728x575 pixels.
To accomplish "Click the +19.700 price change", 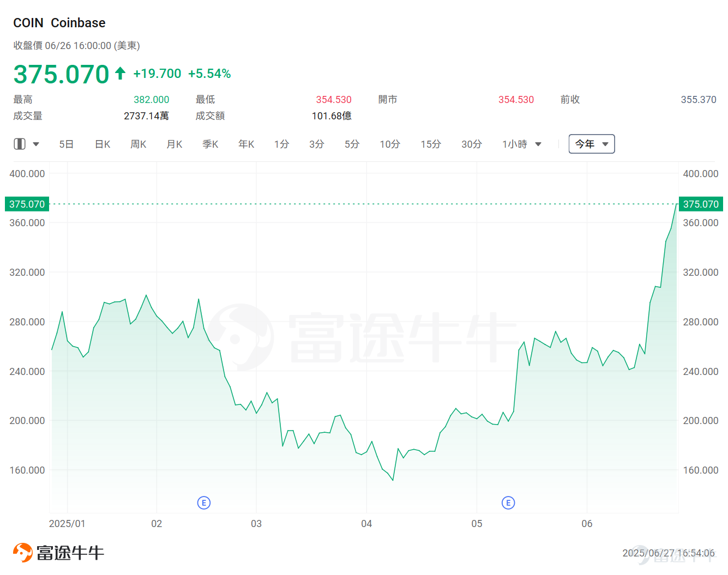I will pos(157,74).
